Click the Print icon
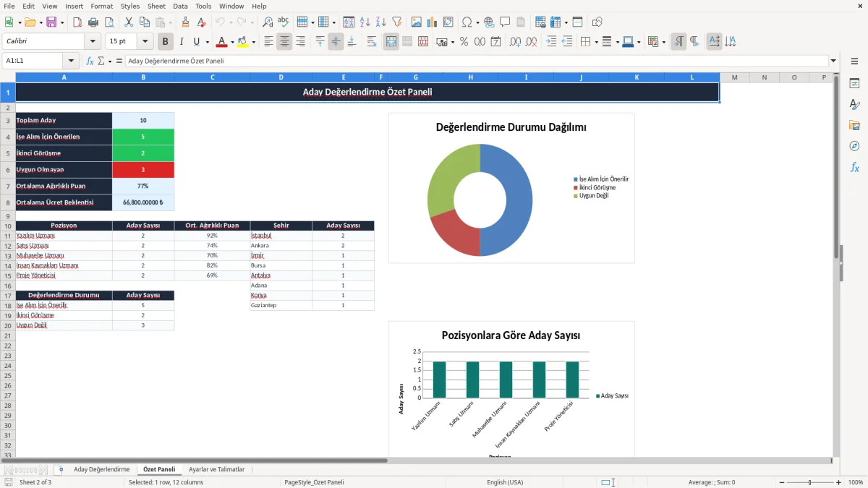The width and height of the screenshot is (868, 488). 93,22
